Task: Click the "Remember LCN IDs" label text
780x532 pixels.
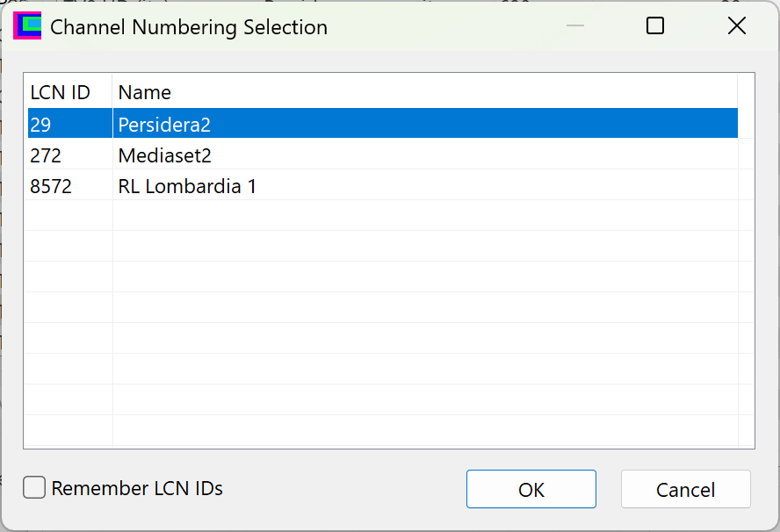Action: coord(137,489)
